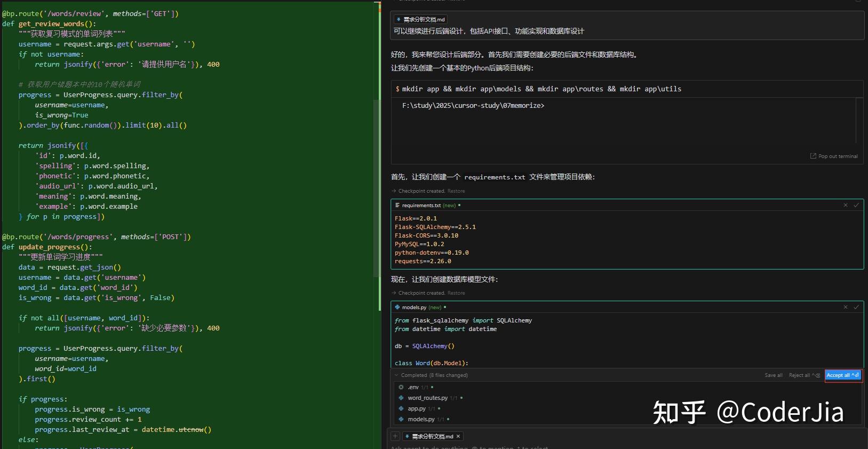Pop out the terminal
This screenshot has height=449, width=868.
click(x=834, y=156)
